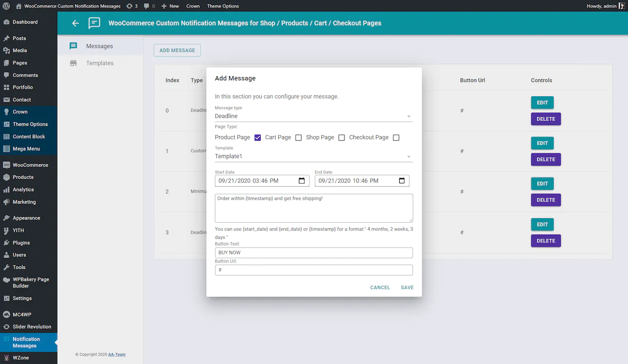Click the ADD MESSAGE button

[x=177, y=50]
